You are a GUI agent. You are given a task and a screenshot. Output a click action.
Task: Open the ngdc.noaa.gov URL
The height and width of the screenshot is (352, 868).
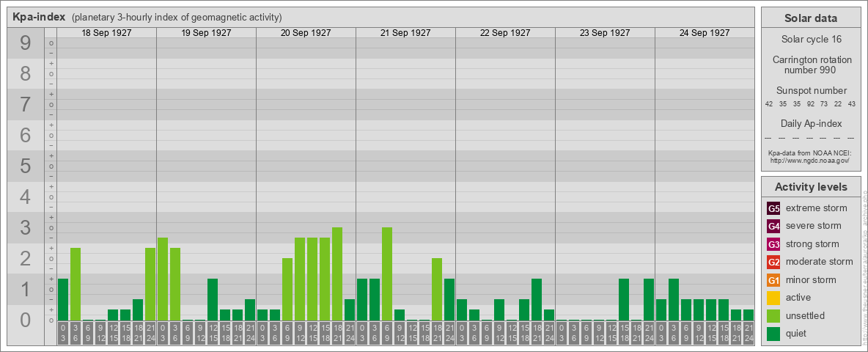[x=811, y=160]
